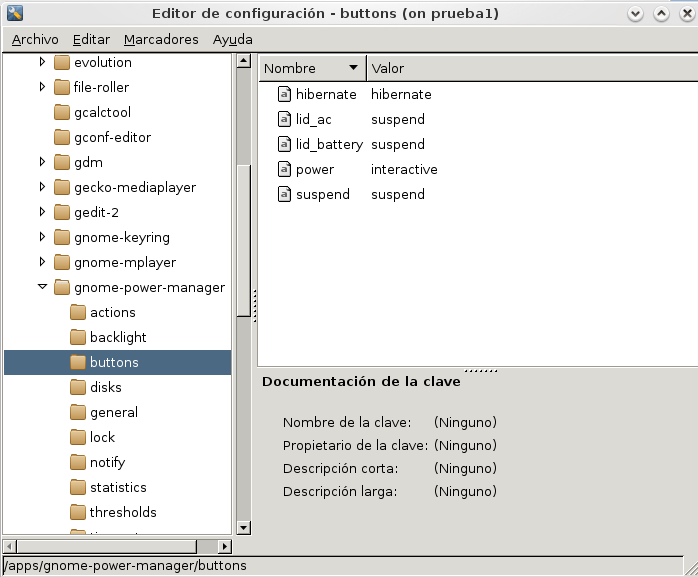Open the Archivo menu
Viewport: 698px width, 577px height.
35,40
